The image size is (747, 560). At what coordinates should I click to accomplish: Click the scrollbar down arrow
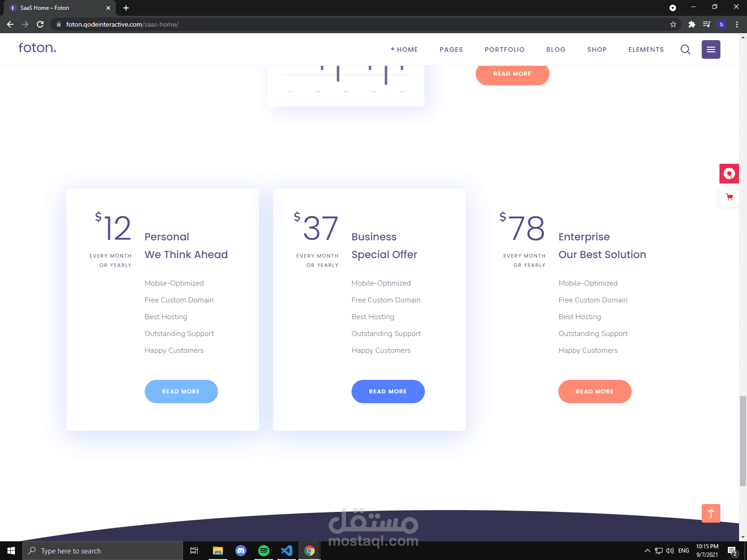pyautogui.click(x=743, y=537)
